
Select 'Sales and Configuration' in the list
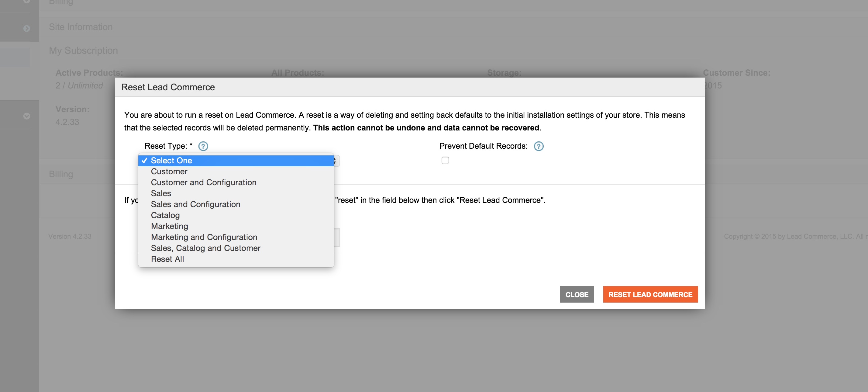point(236,204)
